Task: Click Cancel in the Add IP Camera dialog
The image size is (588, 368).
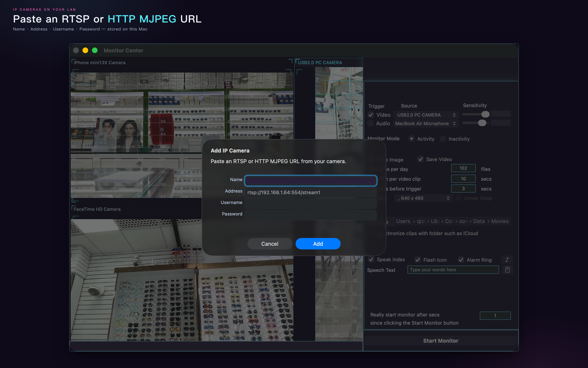Action: tap(270, 244)
